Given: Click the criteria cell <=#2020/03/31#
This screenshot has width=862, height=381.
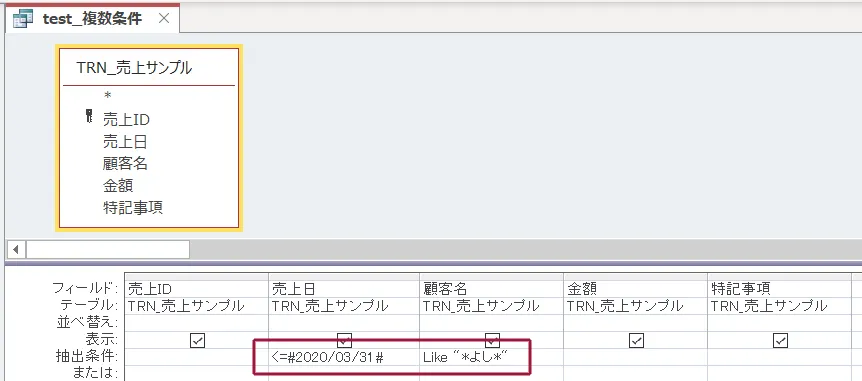Looking at the screenshot, I should tap(344, 357).
